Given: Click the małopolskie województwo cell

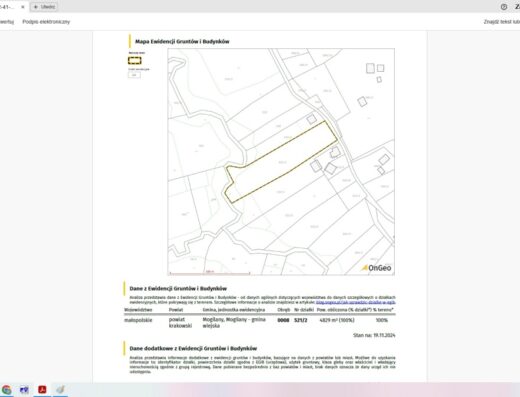Looking at the screenshot, I should click(x=138, y=320).
